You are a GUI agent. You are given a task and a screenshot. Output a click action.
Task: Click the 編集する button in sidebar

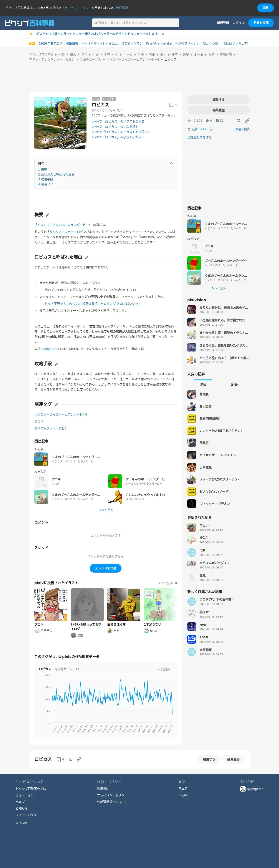tap(218, 100)
